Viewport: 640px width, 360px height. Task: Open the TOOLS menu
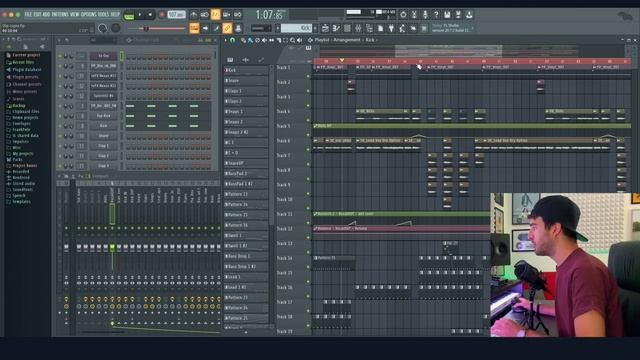(103, 14)
